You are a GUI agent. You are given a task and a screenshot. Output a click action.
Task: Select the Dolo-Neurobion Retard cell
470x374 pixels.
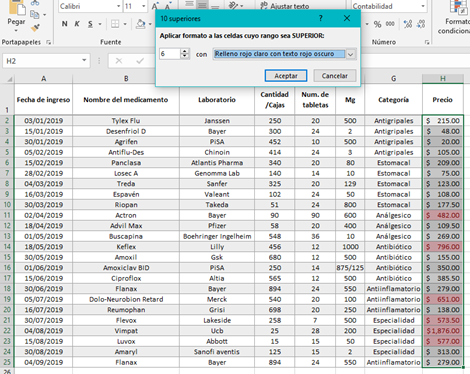coord(126,299)
